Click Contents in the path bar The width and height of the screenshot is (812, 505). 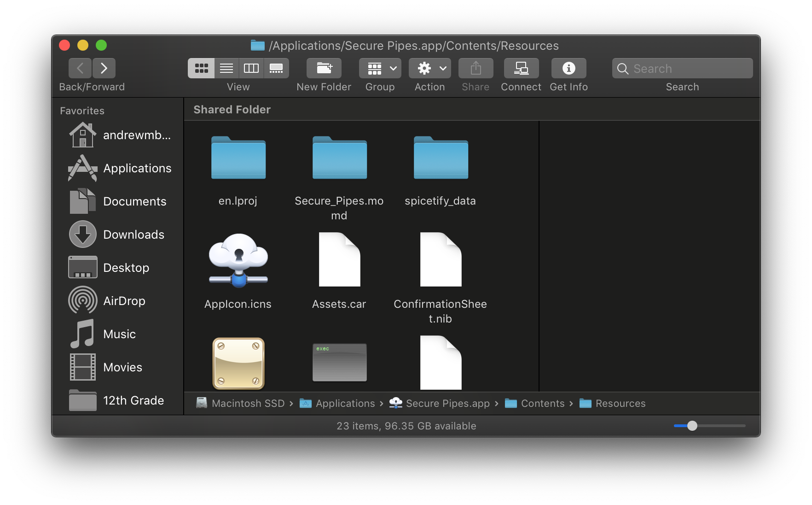[542, 403]
